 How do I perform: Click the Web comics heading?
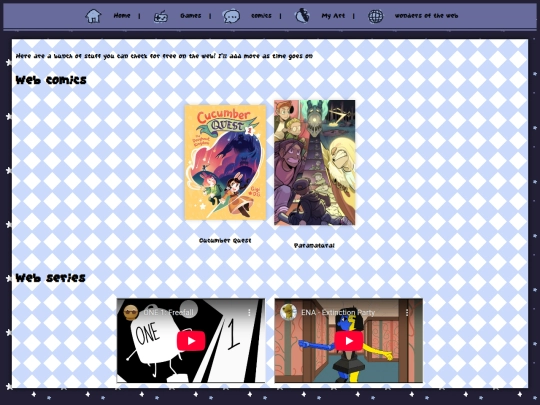point(51,80)
